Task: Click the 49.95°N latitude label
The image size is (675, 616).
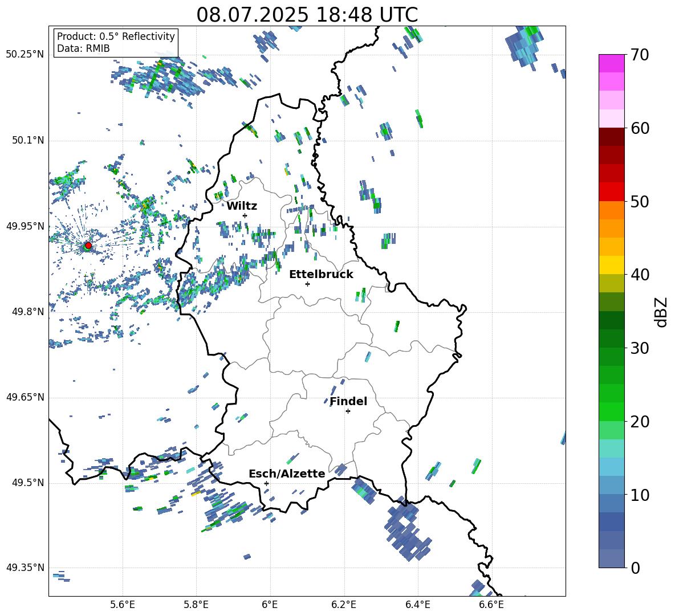Action: point(25,226)
